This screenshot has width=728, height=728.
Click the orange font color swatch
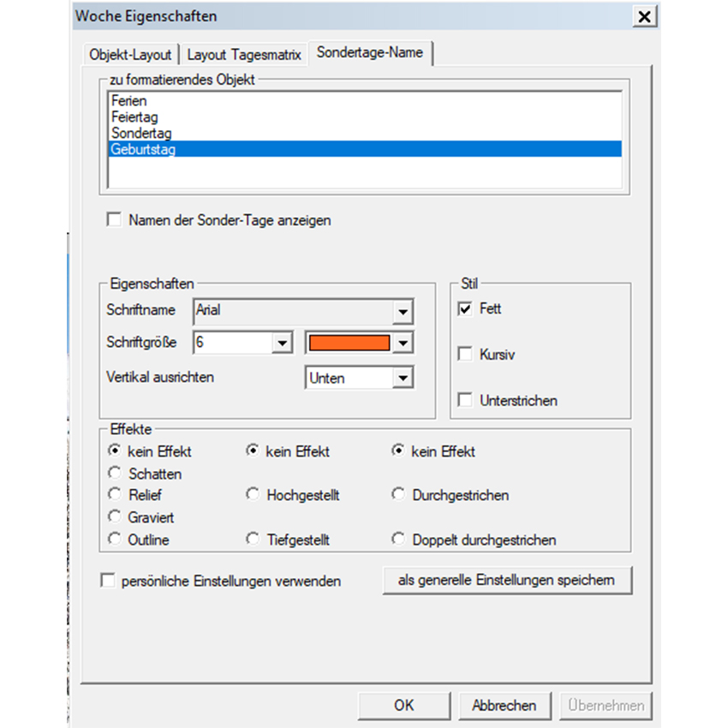[349, 343]
